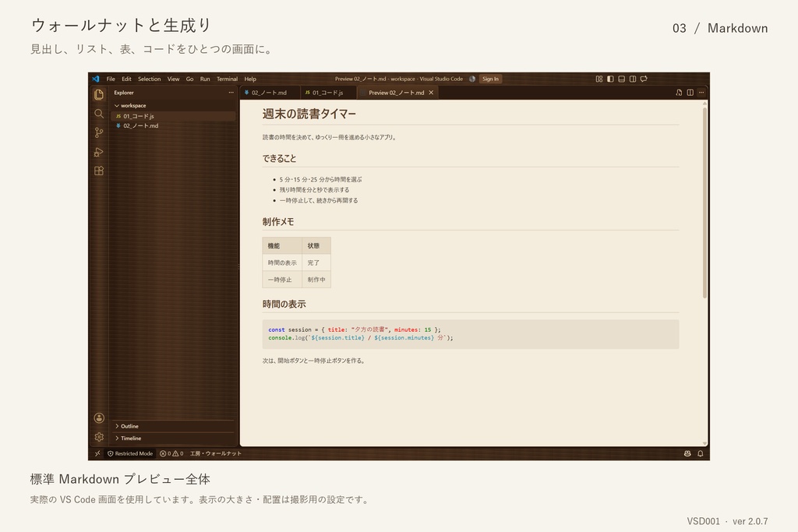Open the Run and Debug view icon
798x532 pixels.
[x=99, y=152]
